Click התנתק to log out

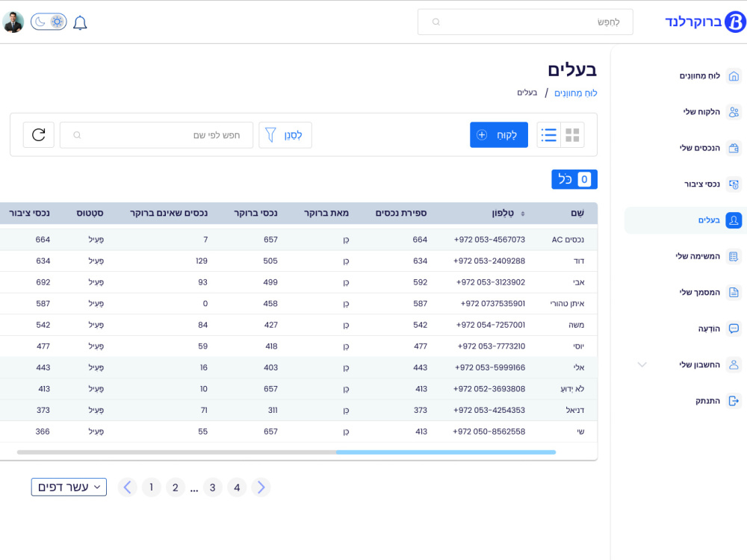pyautogui.click(x=707, y=401)
